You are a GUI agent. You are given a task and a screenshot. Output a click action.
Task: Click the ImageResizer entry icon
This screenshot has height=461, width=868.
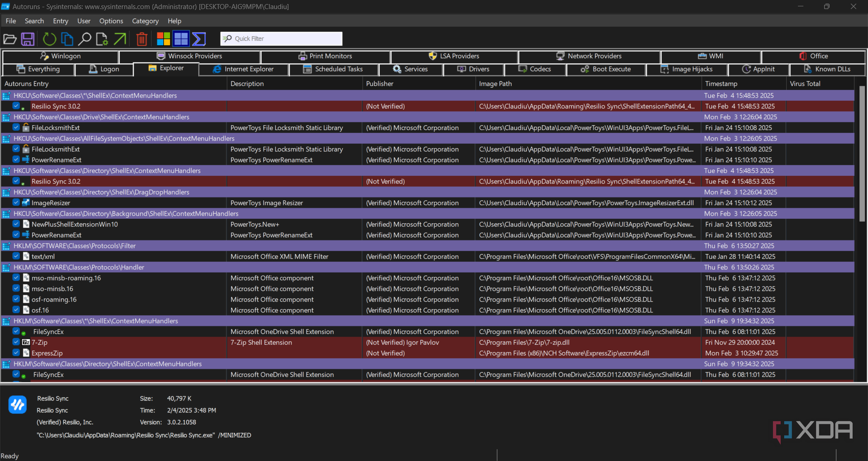point(26,203)
